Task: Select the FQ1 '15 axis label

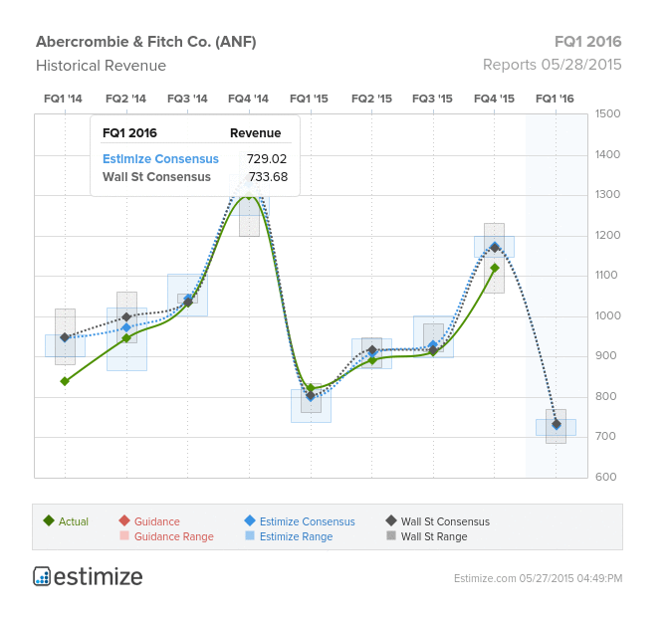Action: (309, 99)
